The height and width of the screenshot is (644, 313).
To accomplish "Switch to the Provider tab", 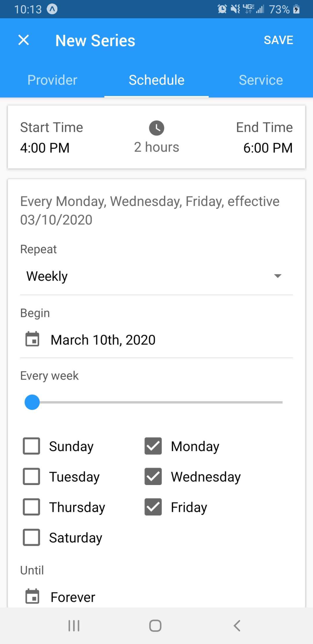I will coord(52,80).
